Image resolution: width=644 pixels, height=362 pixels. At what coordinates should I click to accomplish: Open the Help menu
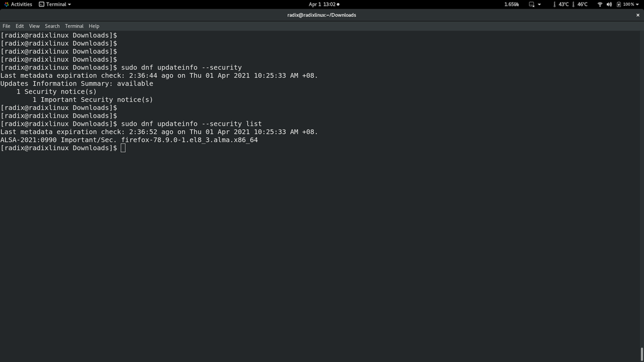tap(94, 26)
